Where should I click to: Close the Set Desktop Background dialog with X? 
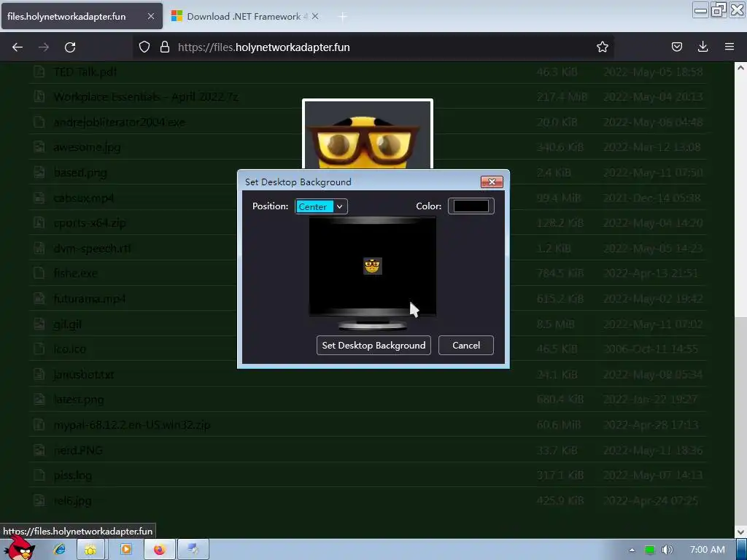coord(492,182)
